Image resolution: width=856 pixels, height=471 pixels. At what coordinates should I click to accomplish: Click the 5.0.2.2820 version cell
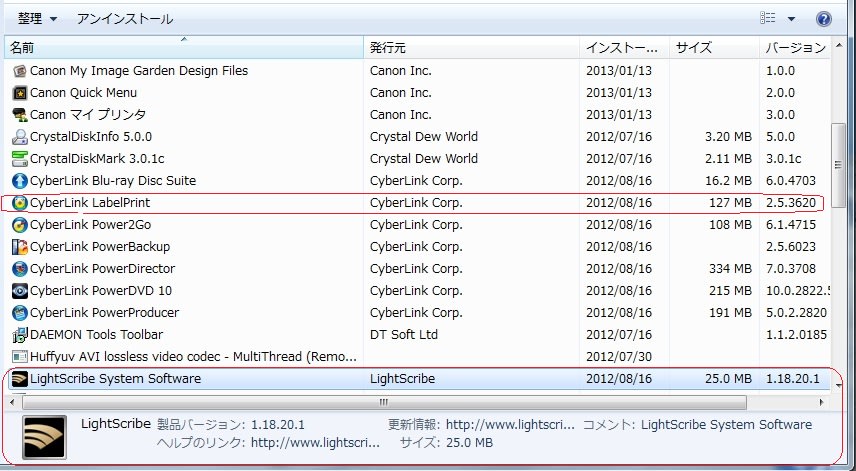(x=796, y=313)
